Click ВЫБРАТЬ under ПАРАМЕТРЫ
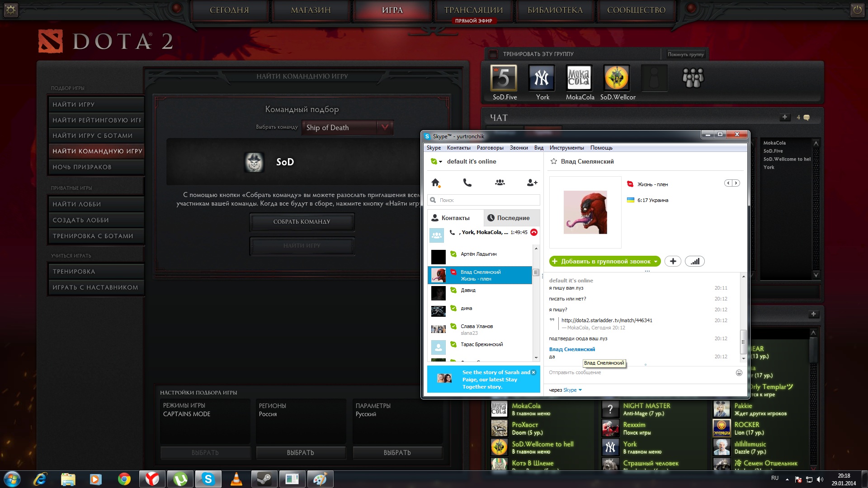The height and width of the screenshot is (488, 868). tap(397, 453)
